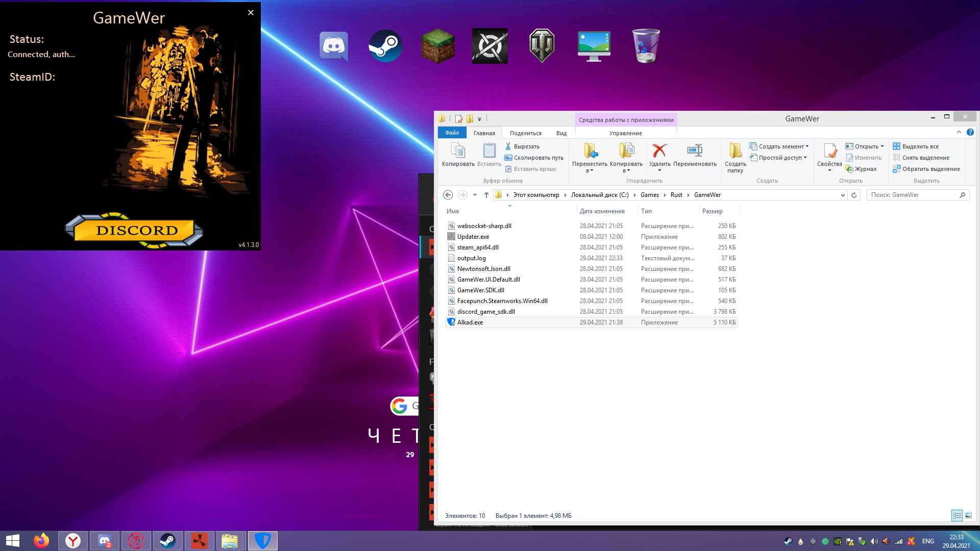Switch to details view icon in status bar
980x551 pixels.
957,515
